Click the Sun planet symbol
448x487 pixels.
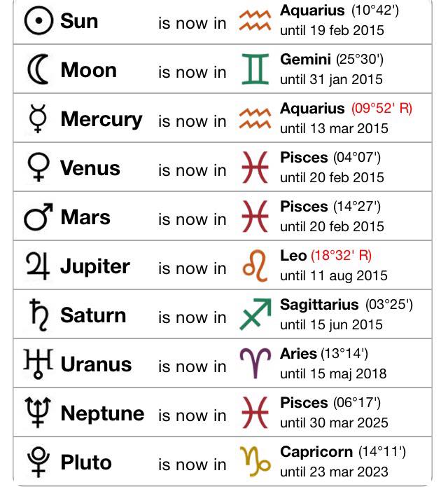(x=38, y=20)
